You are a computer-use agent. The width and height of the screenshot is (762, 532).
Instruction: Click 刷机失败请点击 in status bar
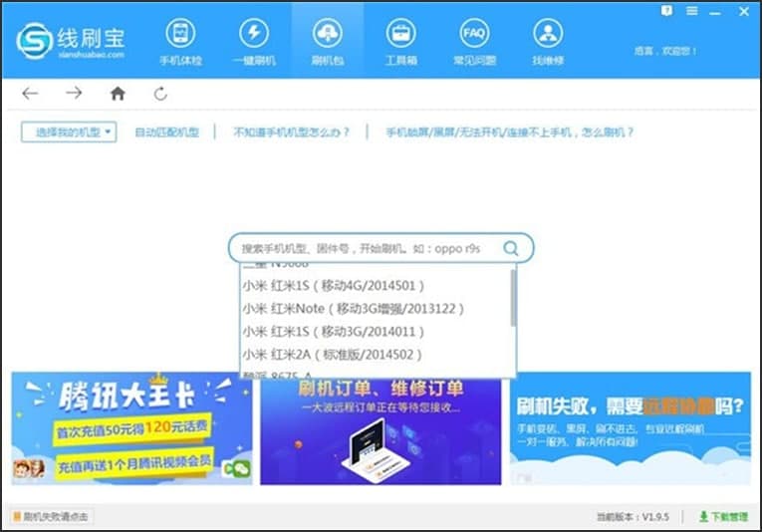pos(51,516)
